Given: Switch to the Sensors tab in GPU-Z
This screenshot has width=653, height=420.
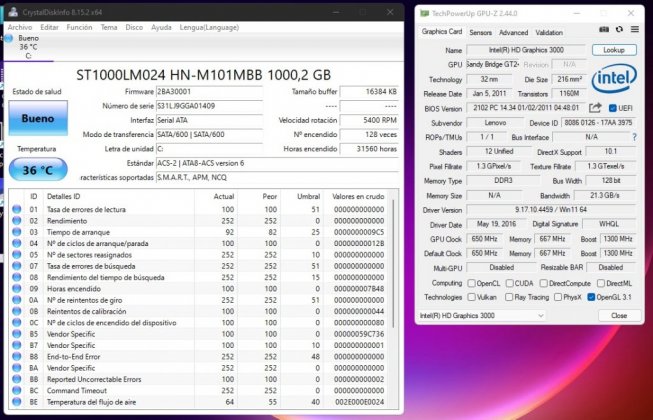Looking at the screenshot, I should coord(480,32).
